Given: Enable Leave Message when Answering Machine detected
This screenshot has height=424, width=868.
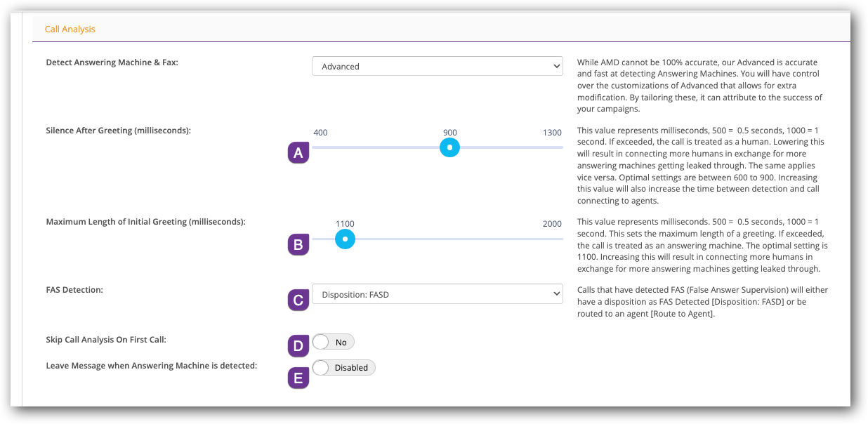Looking at the screenshot, I should coord(343,367).
